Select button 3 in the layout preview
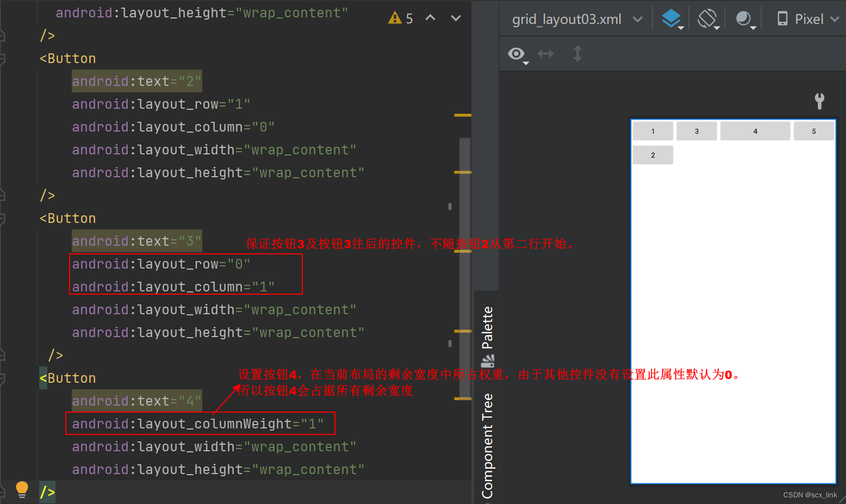Image resolution: width=846 pixels, height=504 pixels. click(x=697, y=131)
